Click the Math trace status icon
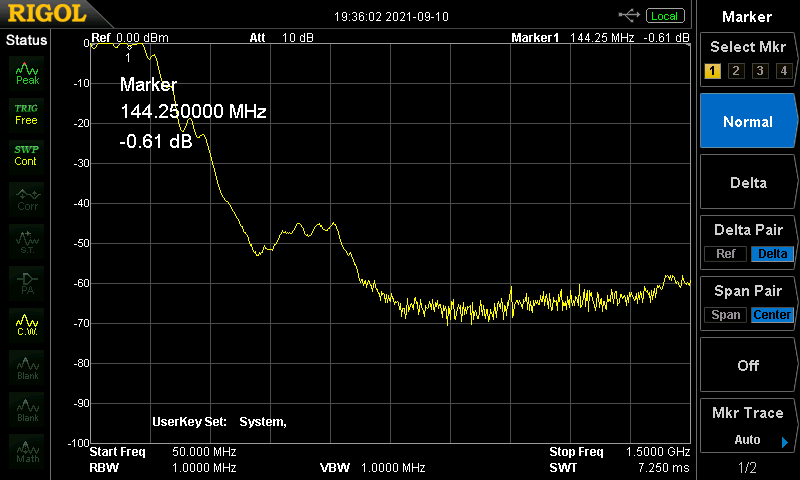The width and height of the screenshot is (800, 480). click(27, 452)
